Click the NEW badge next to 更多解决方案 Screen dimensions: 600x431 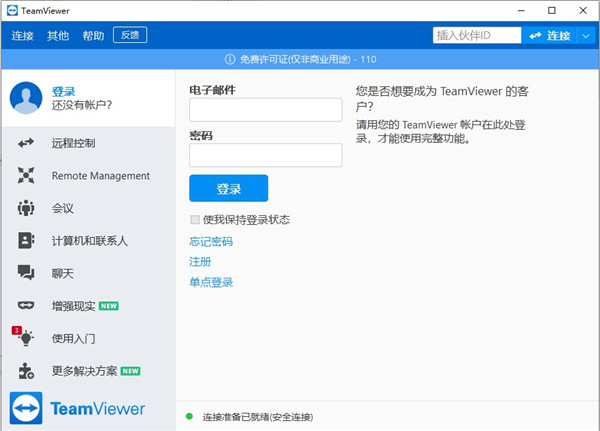tap(130, 371)
